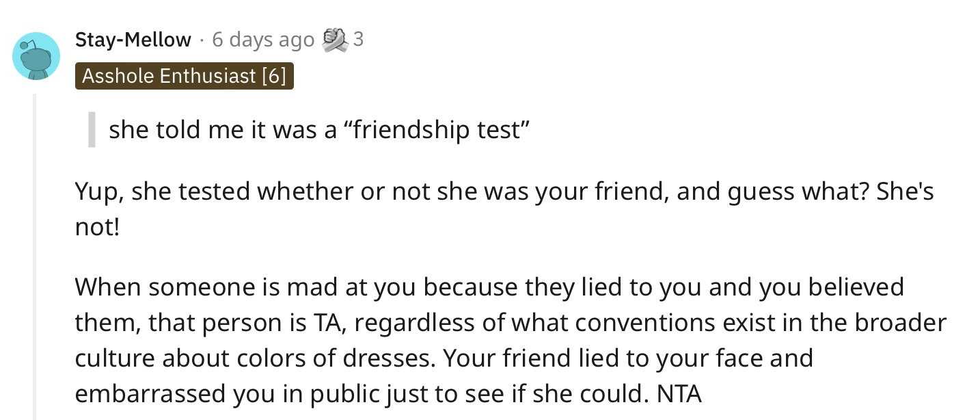980x420 pixels.
Task: Click the gray quote bar beside quoted text
Action: (x=92, y=130)
